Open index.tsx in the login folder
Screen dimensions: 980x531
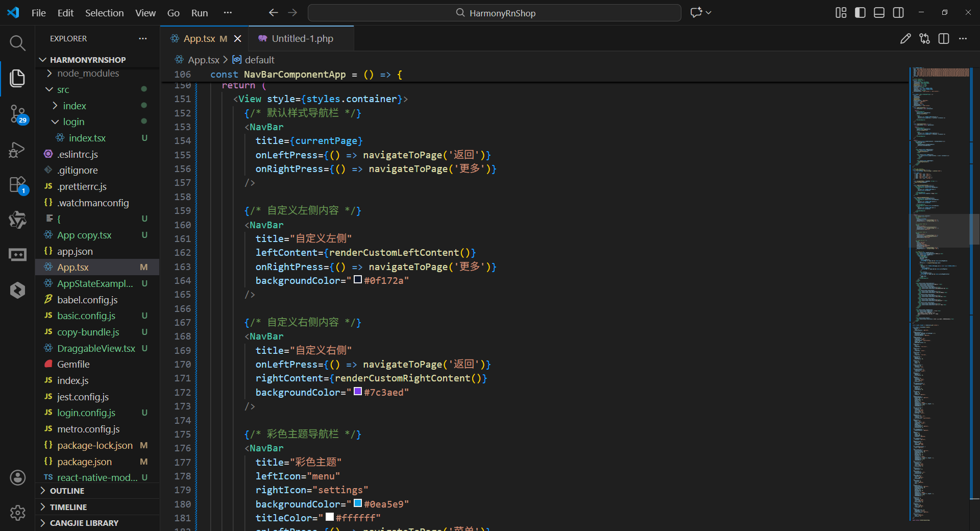pos(97,138)
